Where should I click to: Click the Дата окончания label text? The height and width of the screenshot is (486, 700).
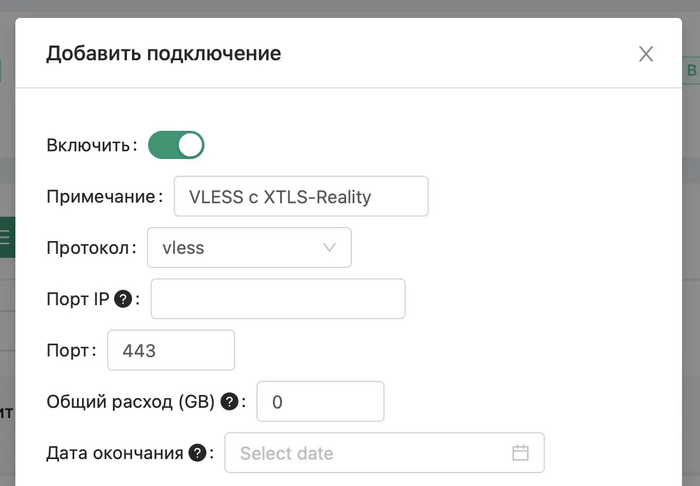coord(114,453)
